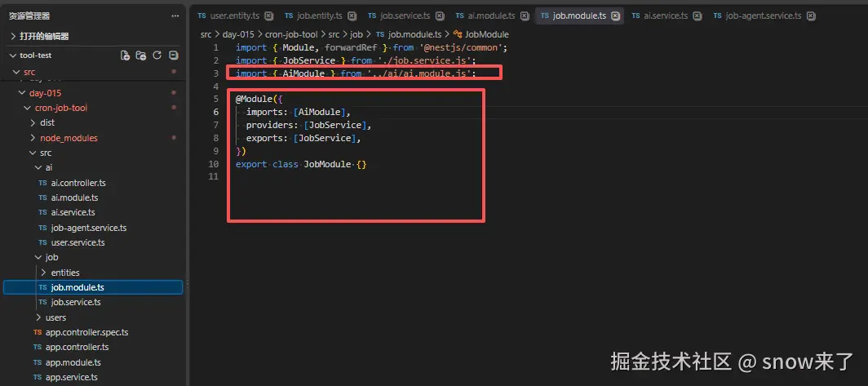Click the job breadcrumb segment
The width and height of the screenshot is (868, 386).
tap(356, 34)
